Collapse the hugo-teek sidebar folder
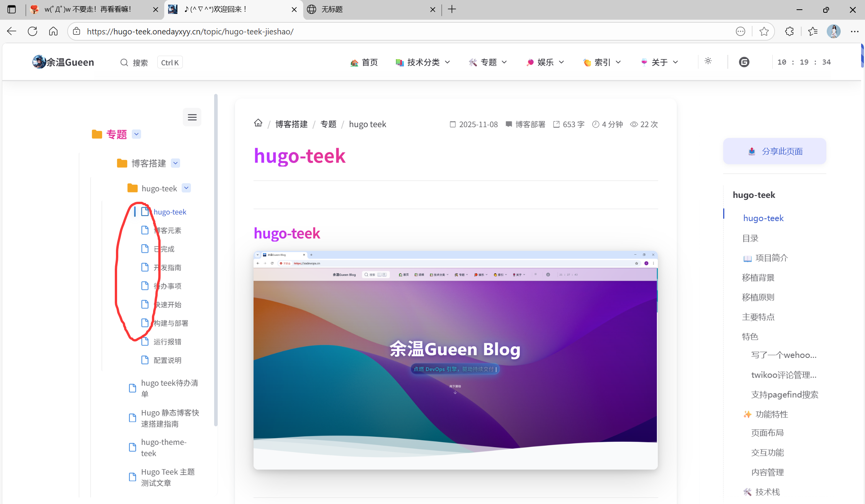This screenshot has width=865, height=504. point(186,188)
